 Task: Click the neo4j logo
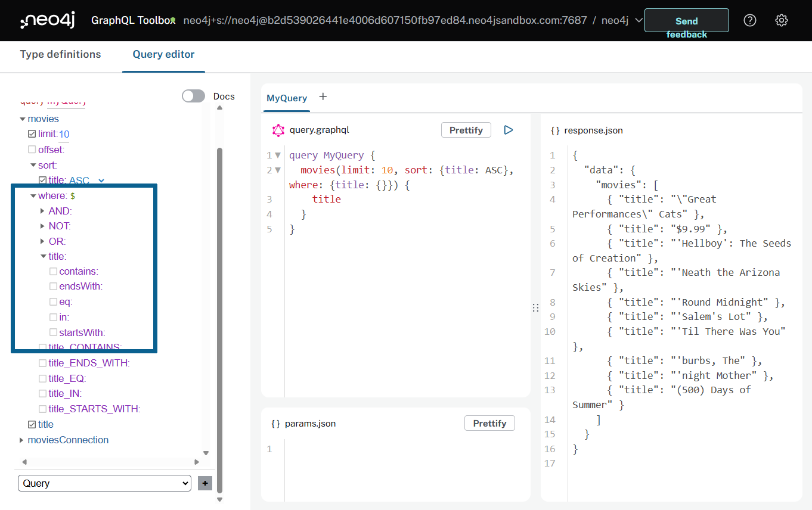(48, 21)
